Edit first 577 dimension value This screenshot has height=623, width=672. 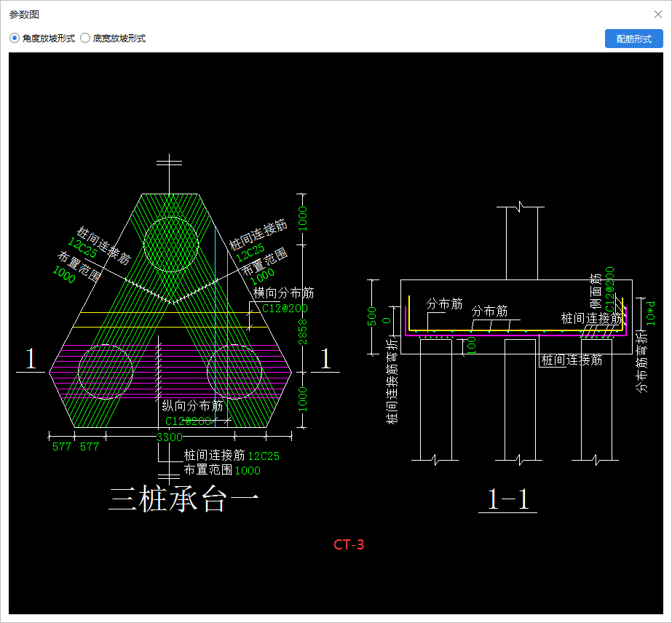pos(62,446)
